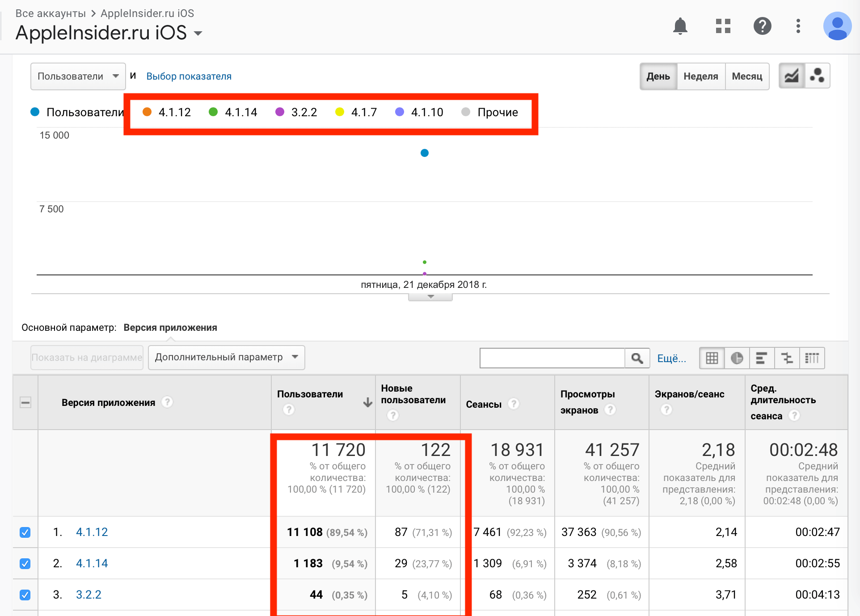Open version 4.1.14 link
860x616 pixels.
(92, 563)
